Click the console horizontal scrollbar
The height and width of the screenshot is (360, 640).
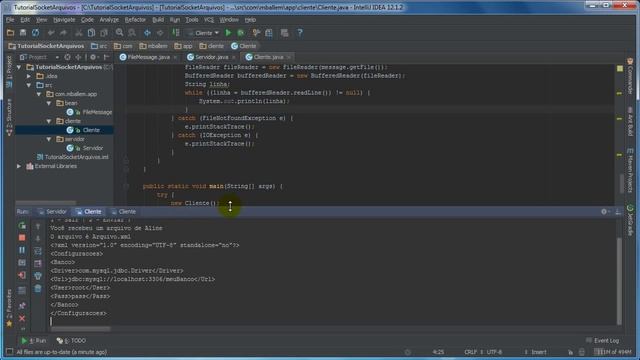pos(80,329)
